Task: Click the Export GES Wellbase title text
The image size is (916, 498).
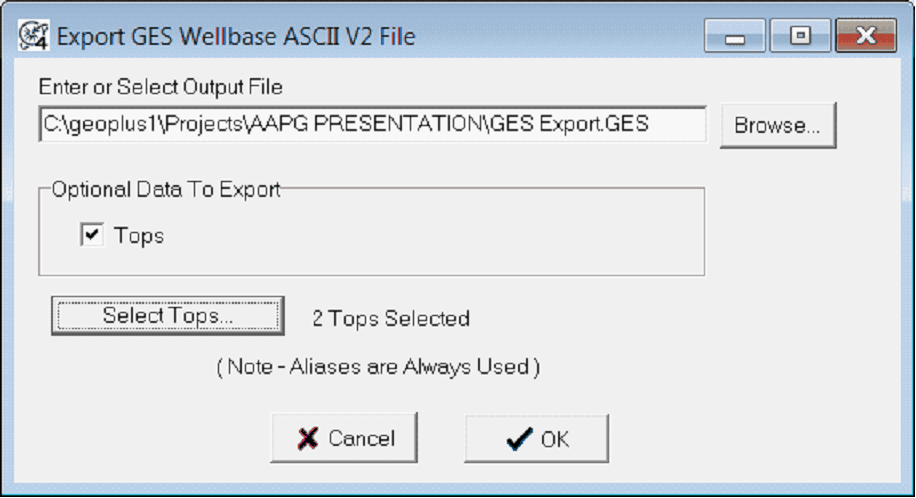Action: click(236, 38)
